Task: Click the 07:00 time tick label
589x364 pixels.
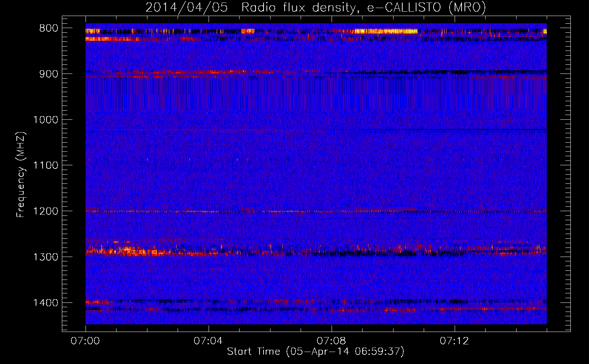Action: point(86,341)
